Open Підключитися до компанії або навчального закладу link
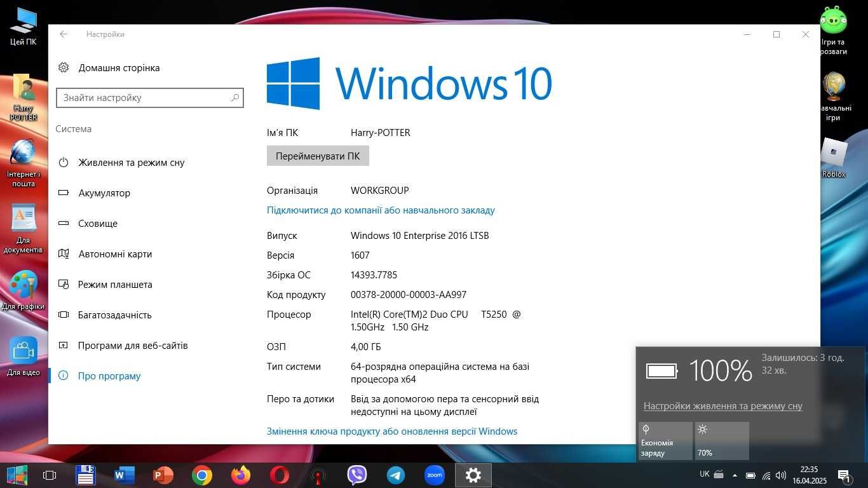This screenshot has height=488, width=868. pos(381,210)
